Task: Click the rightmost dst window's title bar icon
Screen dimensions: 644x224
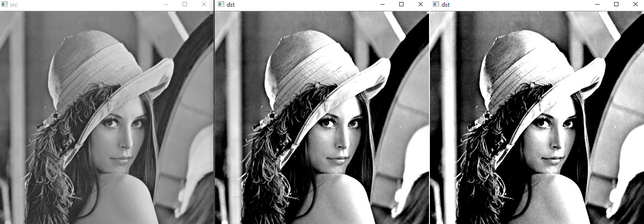Action: [x=436, y=5]
